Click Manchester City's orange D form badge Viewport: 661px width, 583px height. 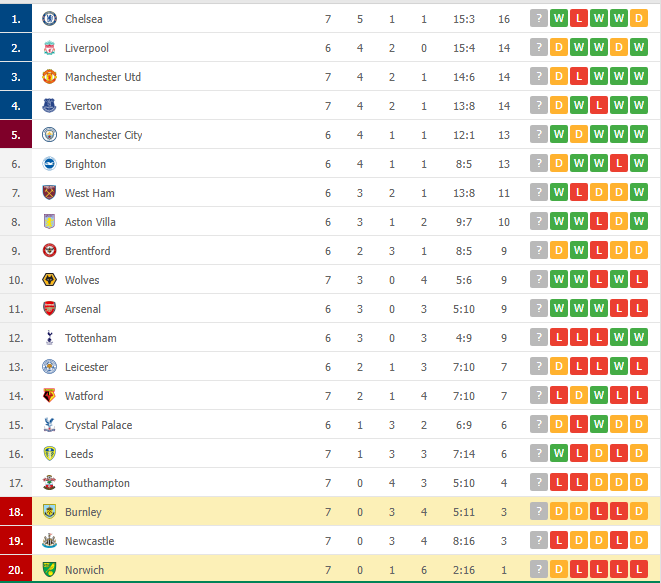pyautogui.click(x=579, y=134)
